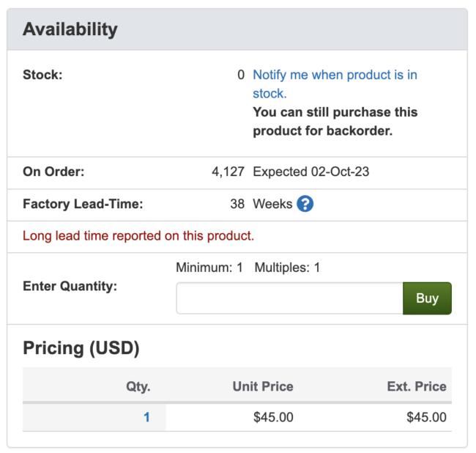Click the "Multiples: 1" text

(x=287, y=268)
